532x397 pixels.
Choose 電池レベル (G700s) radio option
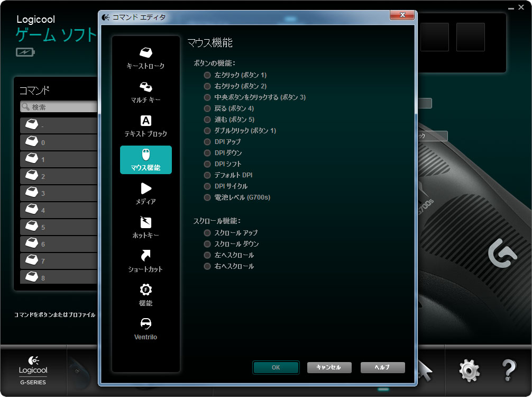[207, 197]
